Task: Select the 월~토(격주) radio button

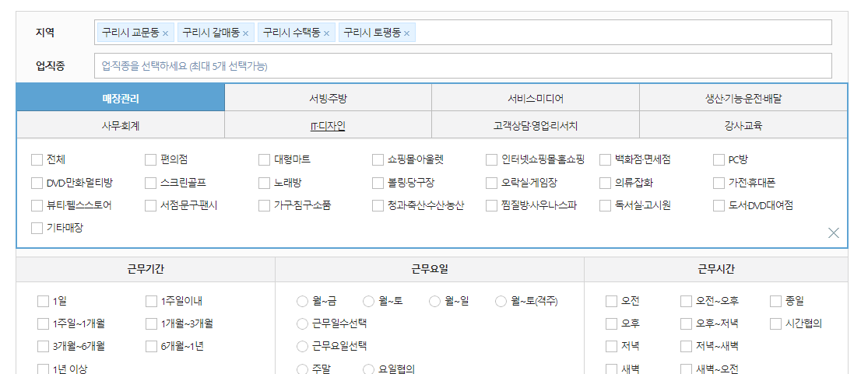Action: pyautogui.click(x=501, y=302)
